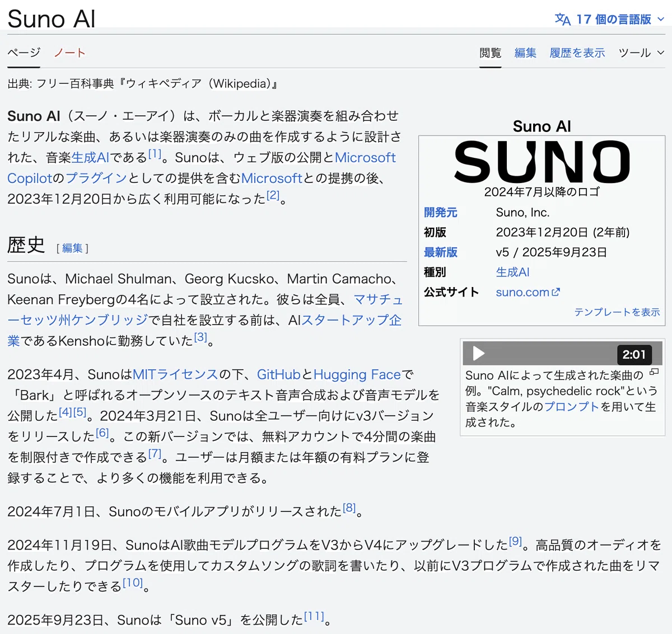Screen dimensions: 672x634
Task: Open citation [5] footnote
Action: (x=80, y=412)
